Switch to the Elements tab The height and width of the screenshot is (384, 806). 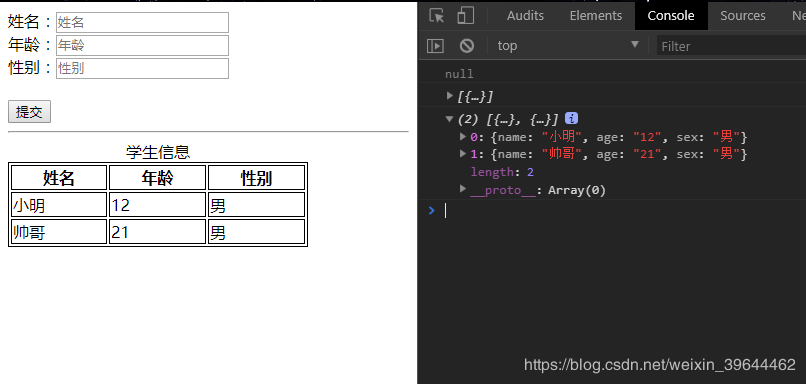(x=596, y=16)
